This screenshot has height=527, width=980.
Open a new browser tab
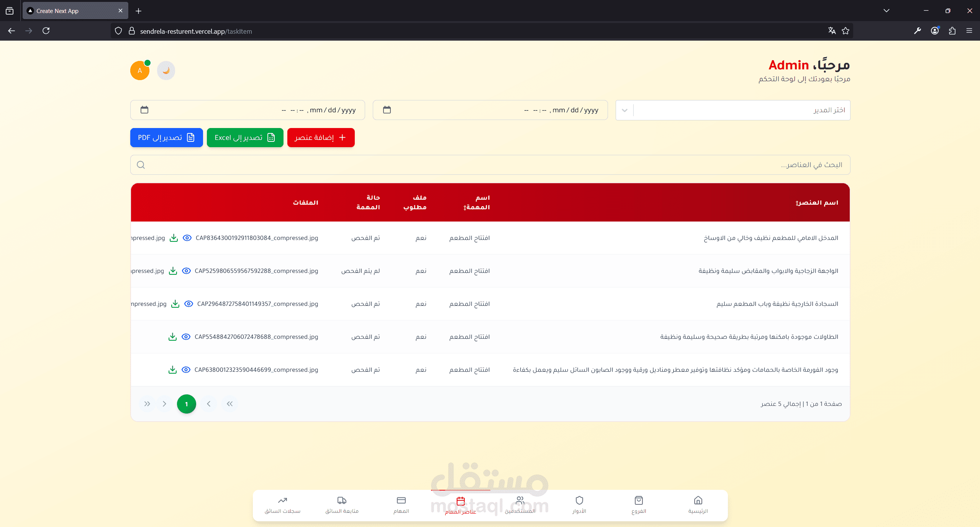[x=138, y=11]
